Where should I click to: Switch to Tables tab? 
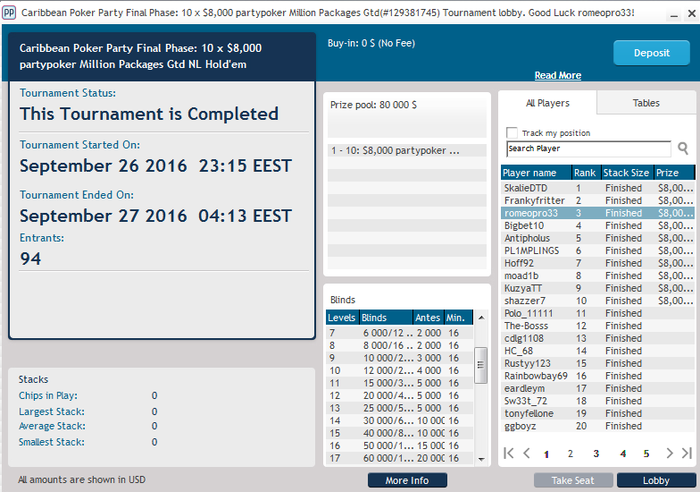(x=646, y=103)
